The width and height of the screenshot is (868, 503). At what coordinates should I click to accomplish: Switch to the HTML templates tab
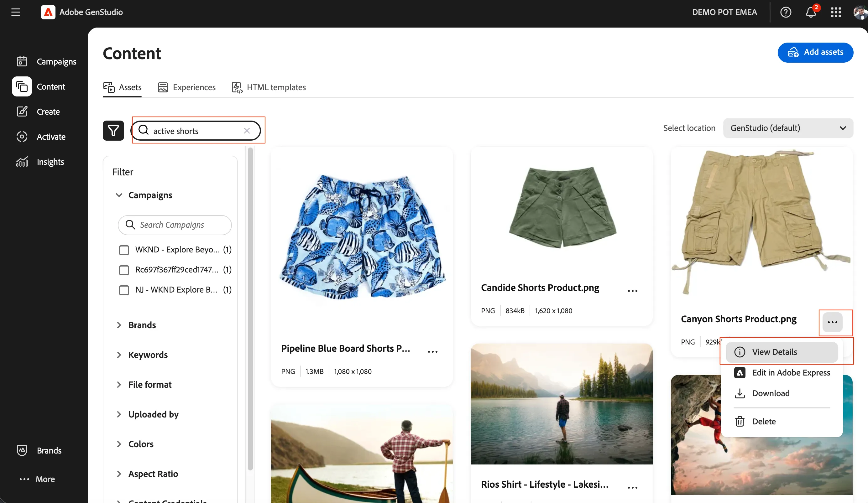269,87
